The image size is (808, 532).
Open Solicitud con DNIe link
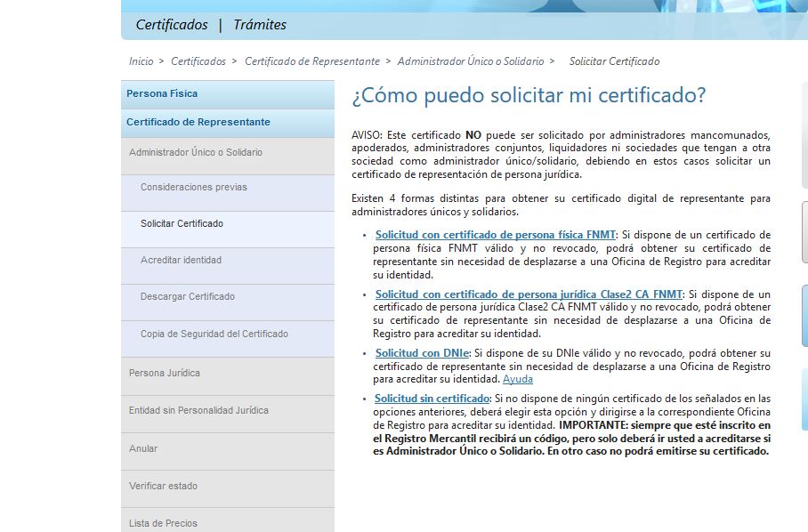click(x=422, y=353)
